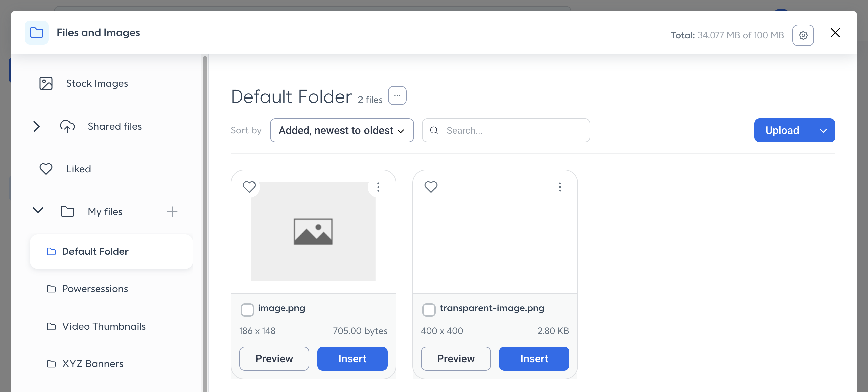Open the Liked files section
The image size is (868, 392).
tap(79, 169)
